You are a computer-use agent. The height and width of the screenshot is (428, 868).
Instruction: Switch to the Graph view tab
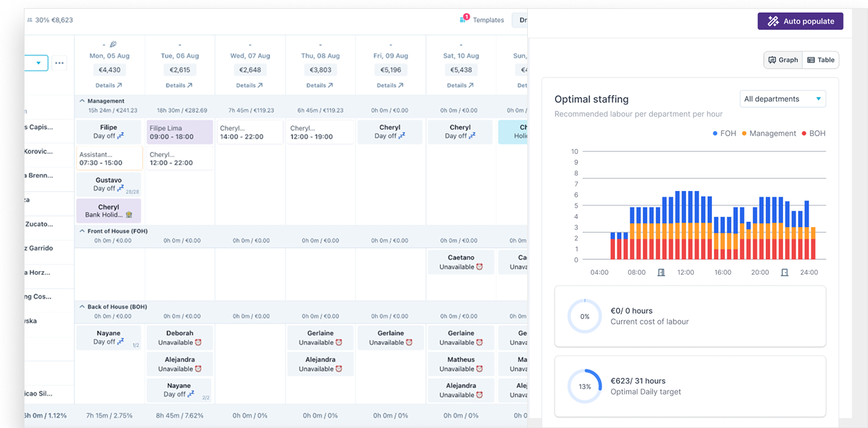click(x=783, y=60)
